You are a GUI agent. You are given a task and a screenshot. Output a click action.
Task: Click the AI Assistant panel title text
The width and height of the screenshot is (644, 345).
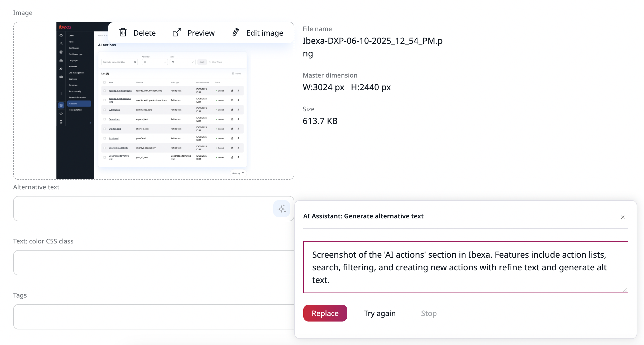coord(363,216)
